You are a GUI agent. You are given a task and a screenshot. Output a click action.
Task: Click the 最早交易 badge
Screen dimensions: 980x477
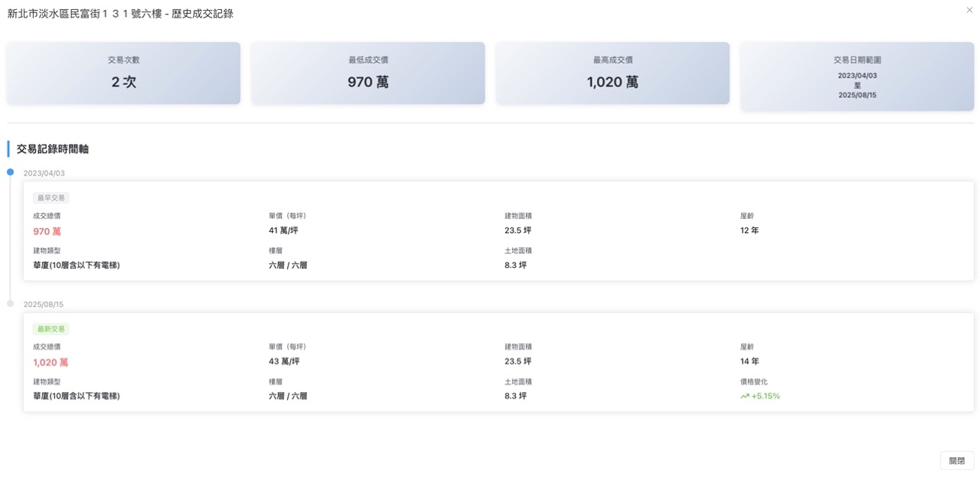pyautogui.click(x=51, y=198)
